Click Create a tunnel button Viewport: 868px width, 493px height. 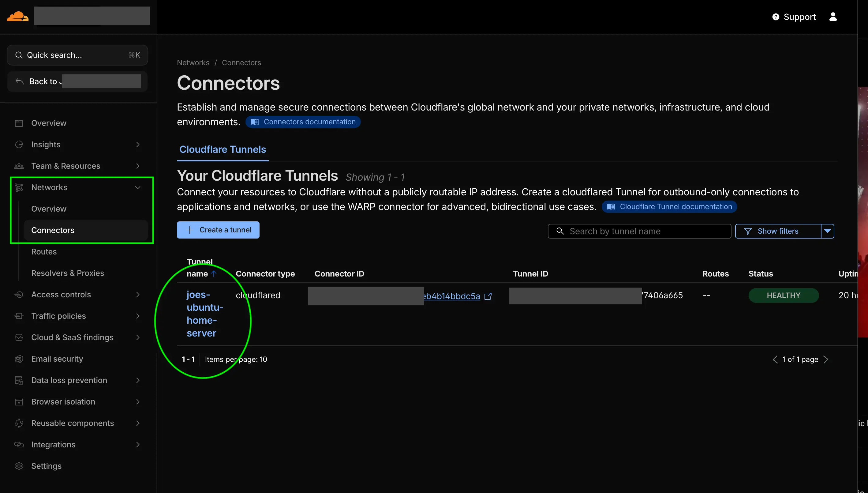point(218,230)
